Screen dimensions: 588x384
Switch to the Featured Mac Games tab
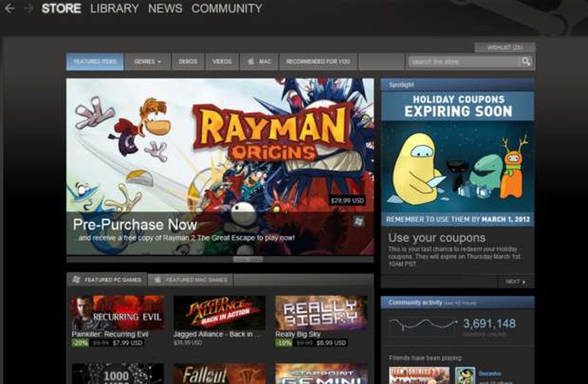click(191, 281)
